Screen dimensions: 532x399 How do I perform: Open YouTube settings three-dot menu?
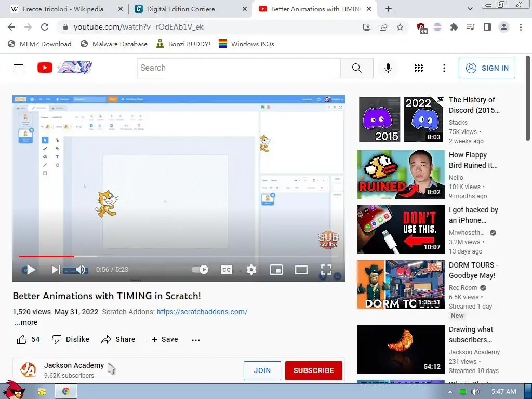444,68
